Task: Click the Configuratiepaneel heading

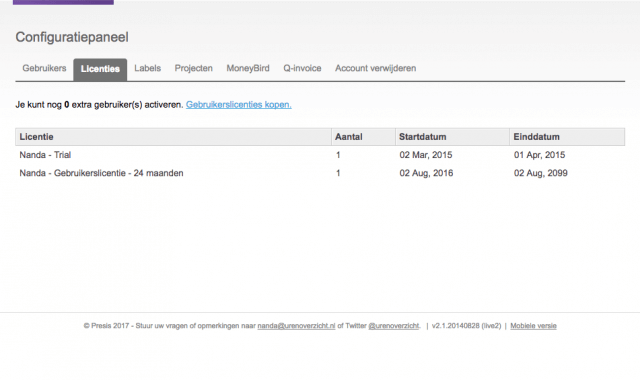Action: (x=72, y=37)
